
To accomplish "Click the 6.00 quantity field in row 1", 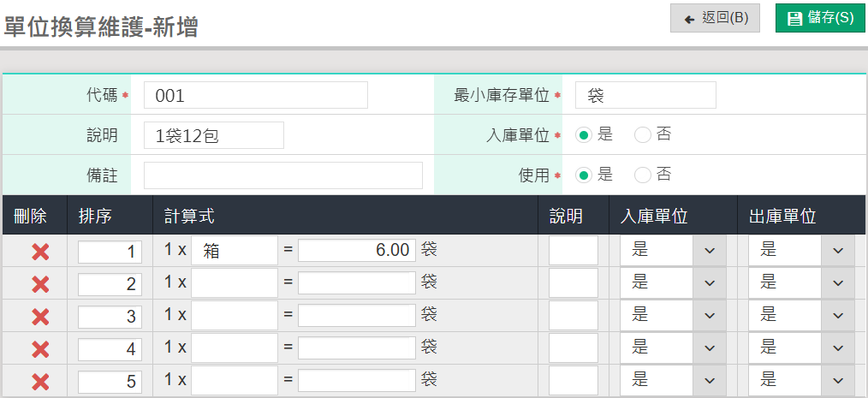I will pos(357,251).
